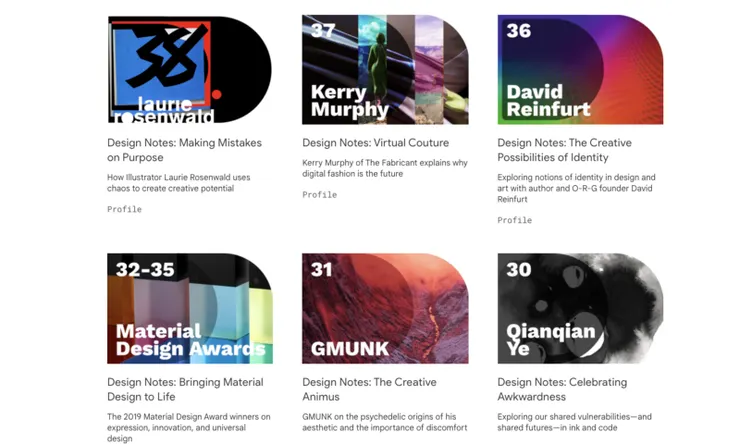This screenshot has height=444, width=740.
Task: Select the Profile tag under David Reinfurt article
Action: (x=514, y=220)
